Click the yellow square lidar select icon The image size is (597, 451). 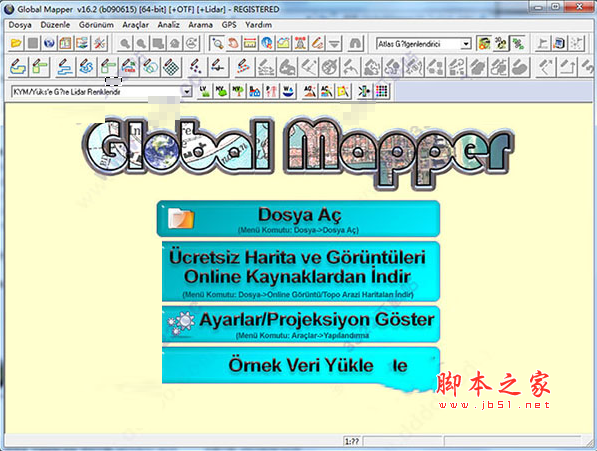point(343,91)
